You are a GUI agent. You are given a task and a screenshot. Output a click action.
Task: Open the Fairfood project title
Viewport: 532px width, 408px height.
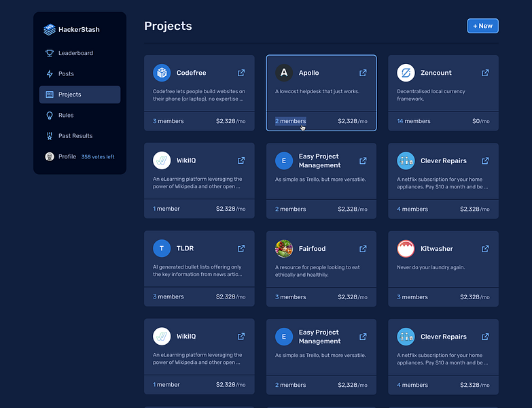tap(312, 249)
